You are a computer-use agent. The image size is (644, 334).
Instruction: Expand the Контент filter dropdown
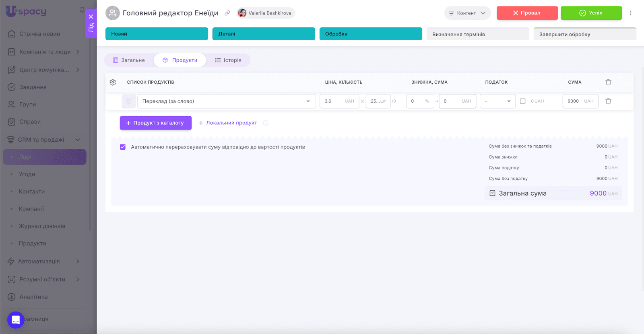tap(467, 13)
